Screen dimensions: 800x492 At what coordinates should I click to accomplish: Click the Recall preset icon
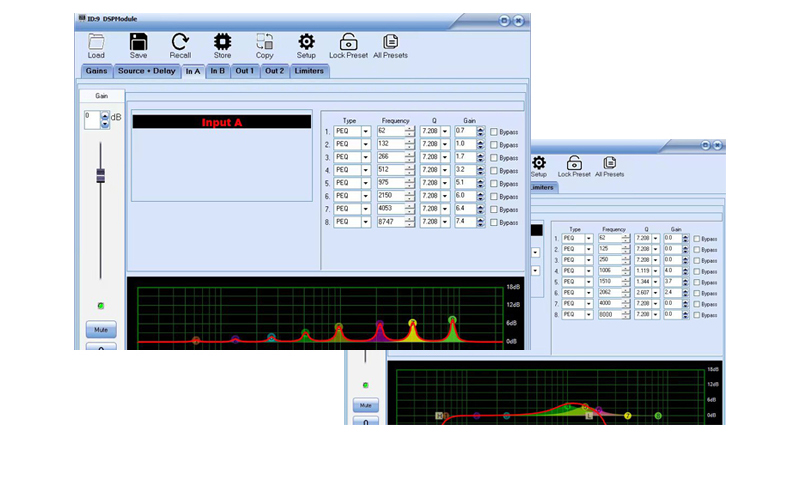tap(180, 42)
